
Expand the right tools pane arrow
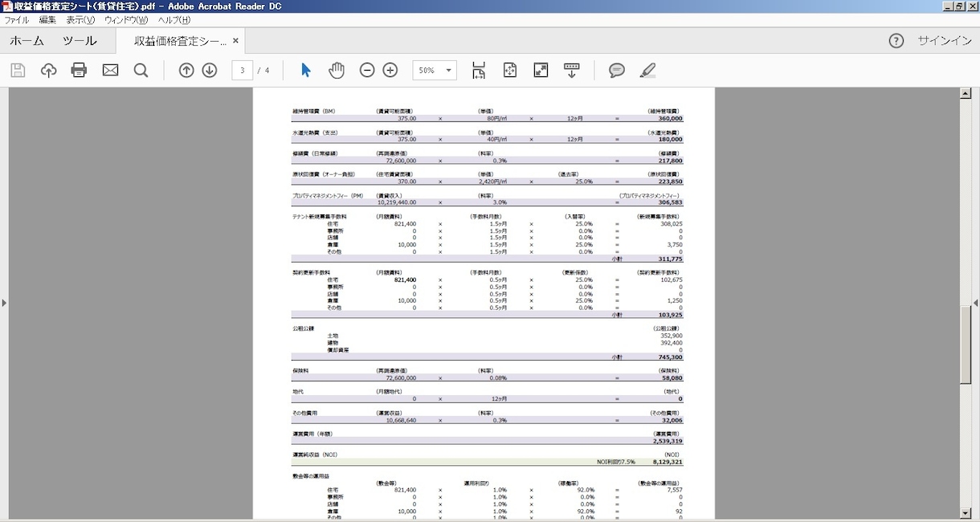coord(975,303)
